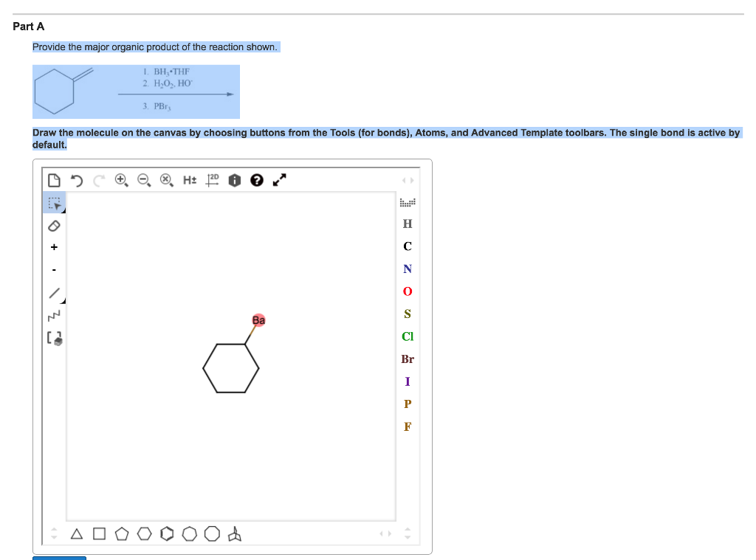Select the Chain drawing tool
This screenshot has height=560, width=756.
(53, 314)
